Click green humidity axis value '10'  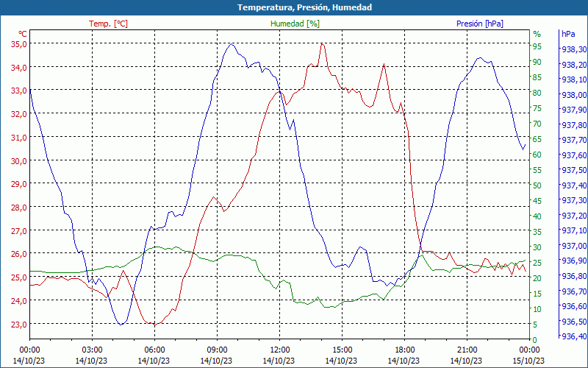point(537,309)
